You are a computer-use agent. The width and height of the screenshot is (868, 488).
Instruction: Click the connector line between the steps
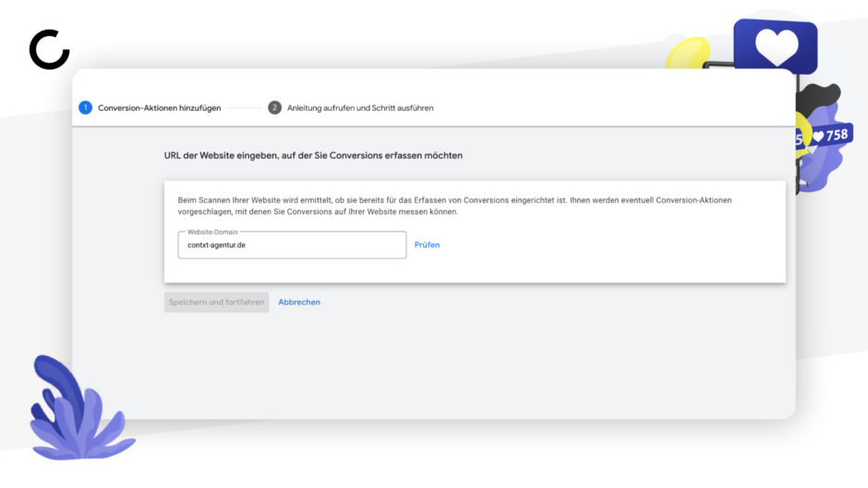click(244, 108)
